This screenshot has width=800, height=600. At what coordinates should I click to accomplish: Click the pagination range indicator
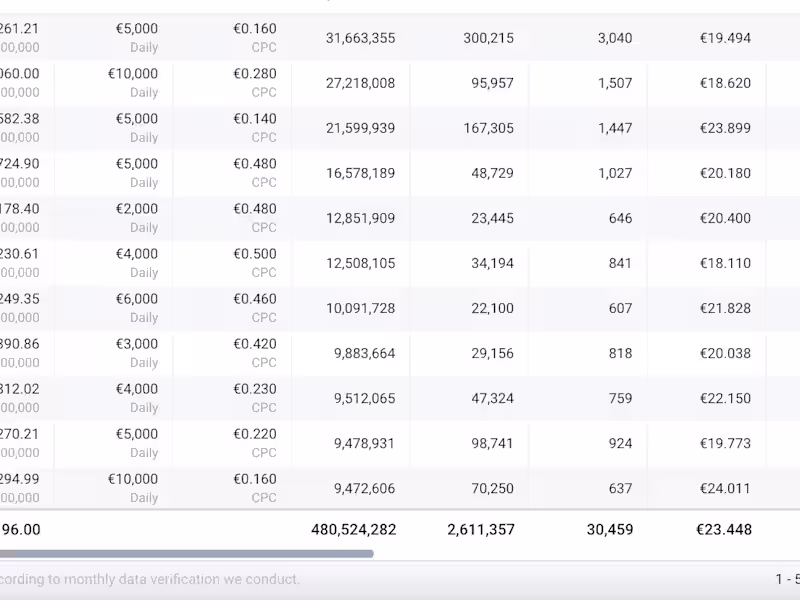coord(787,579)
